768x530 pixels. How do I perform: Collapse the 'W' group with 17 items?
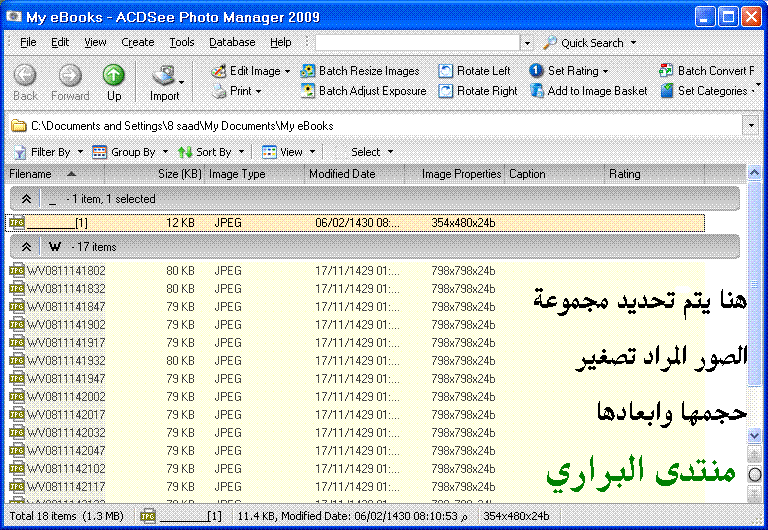pos(26,247)
